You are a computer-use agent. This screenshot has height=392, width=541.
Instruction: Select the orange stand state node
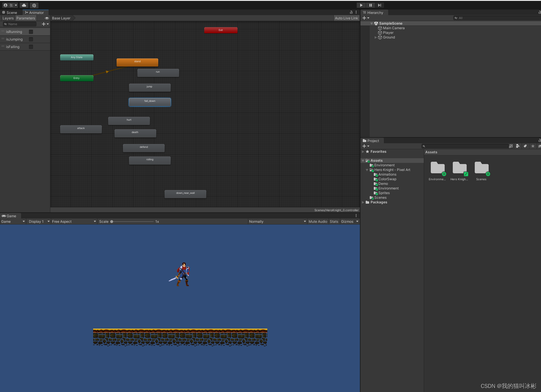coord(137,62)
